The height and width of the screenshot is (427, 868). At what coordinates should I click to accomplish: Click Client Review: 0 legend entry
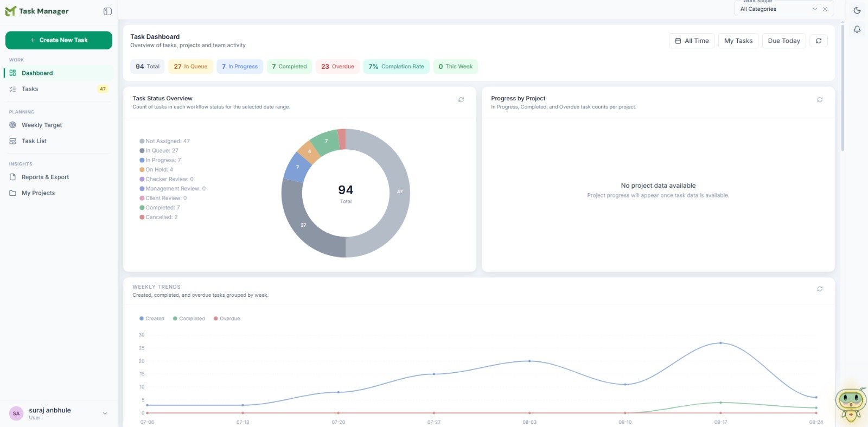coord(163,198)
